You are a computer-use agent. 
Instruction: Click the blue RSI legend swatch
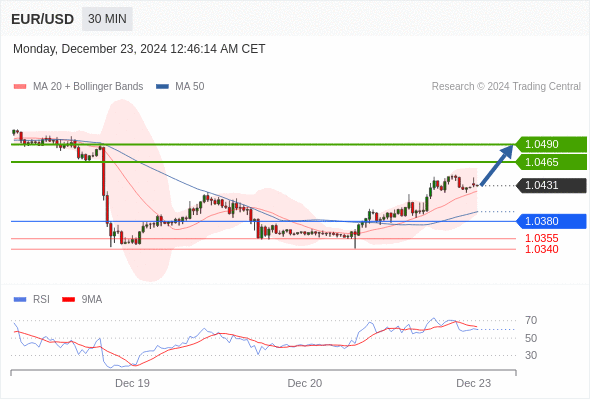[x=20, y=300]
